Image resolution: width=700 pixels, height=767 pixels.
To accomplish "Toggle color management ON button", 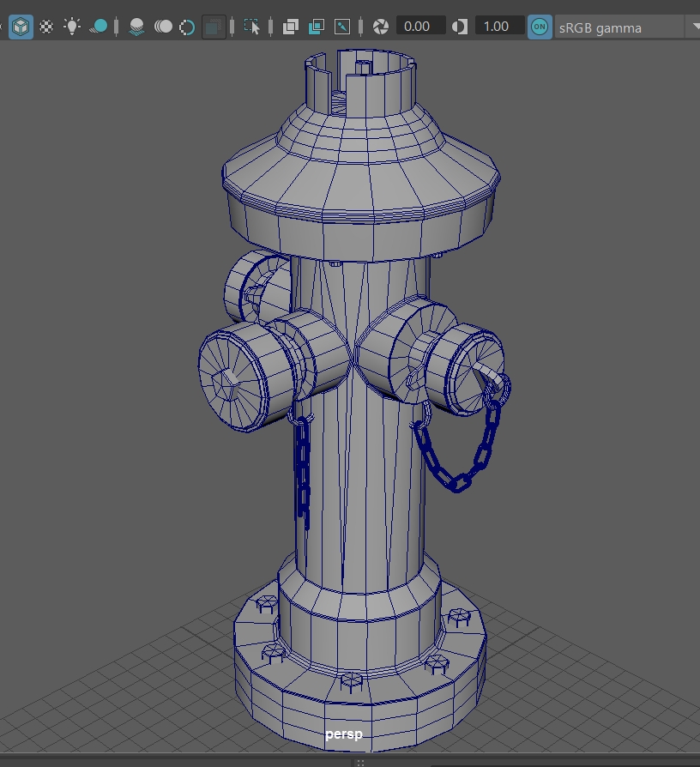I will tap(540, 27).
